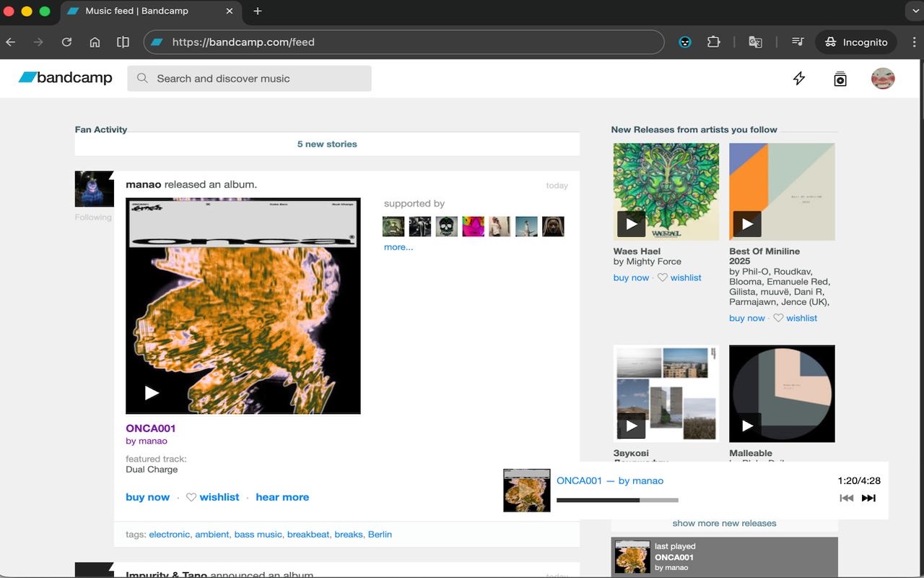Open the Malleable release title

(x=751, y=454)
